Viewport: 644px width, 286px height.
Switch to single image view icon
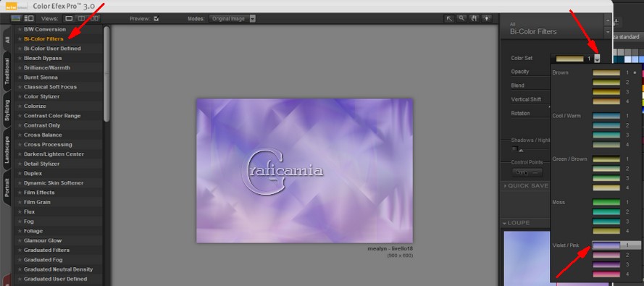coord(69,19)
